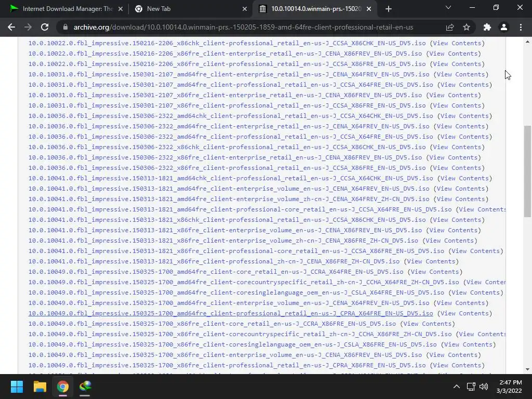Download 10036 amd64chk professional retail ISO
This screenshot has width=532, height=399.
(231, 116)
